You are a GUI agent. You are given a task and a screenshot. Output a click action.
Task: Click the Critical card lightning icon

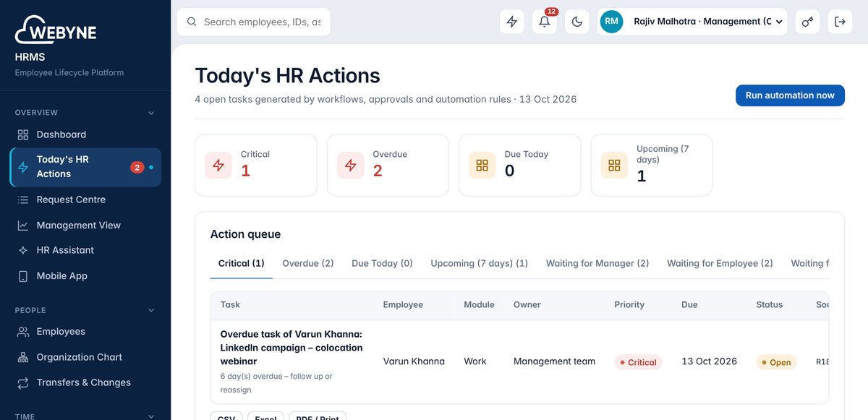point(218,166)
